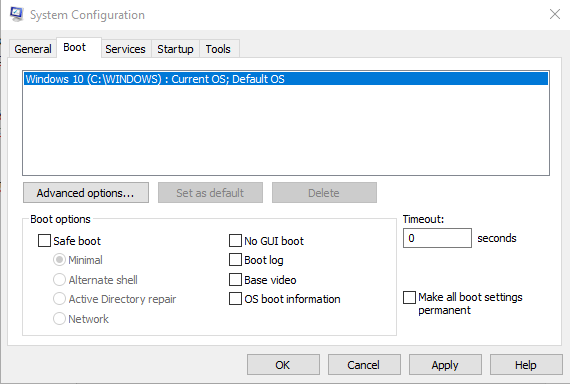The width and height of the screenshot is (570, 384).
Task: Click the Boot tab label
Action: pyautogui.click(x=75, y=47)
